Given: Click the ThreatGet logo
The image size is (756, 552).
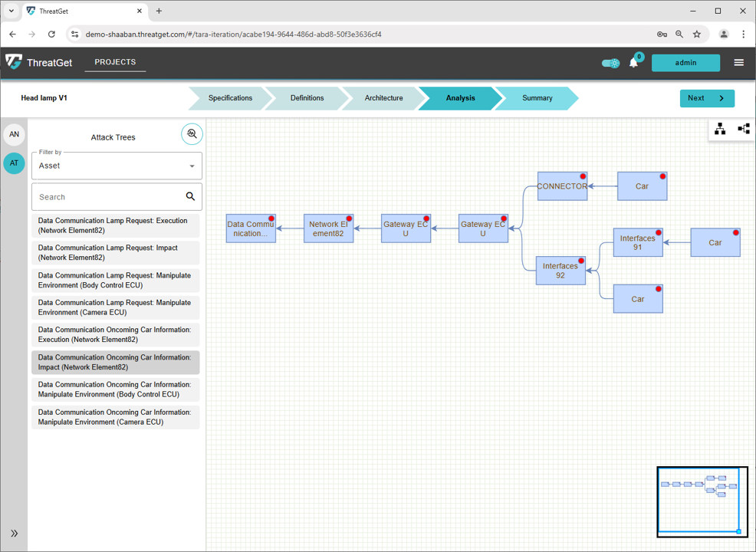Looking at the screenshot, I should coord(39,63).
